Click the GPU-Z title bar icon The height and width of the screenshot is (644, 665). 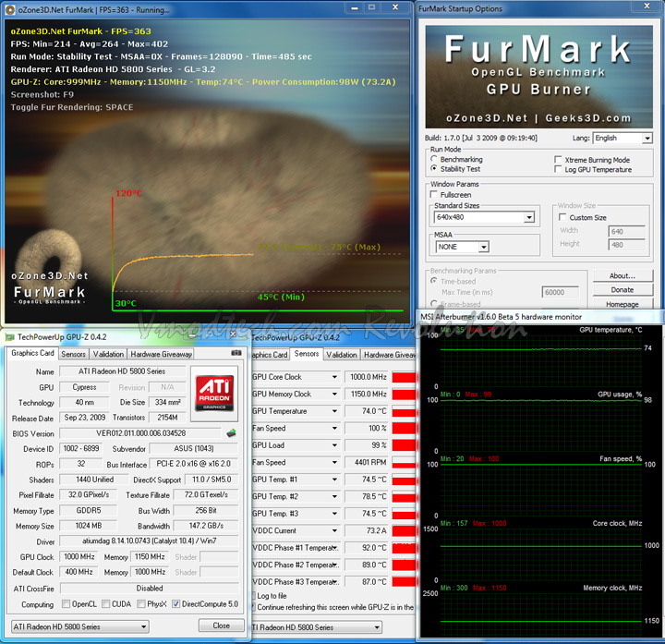(x=9, y=337)
